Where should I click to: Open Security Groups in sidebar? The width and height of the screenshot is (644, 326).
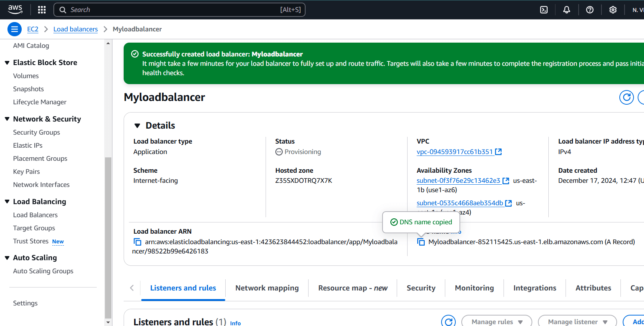click(37, 132)
